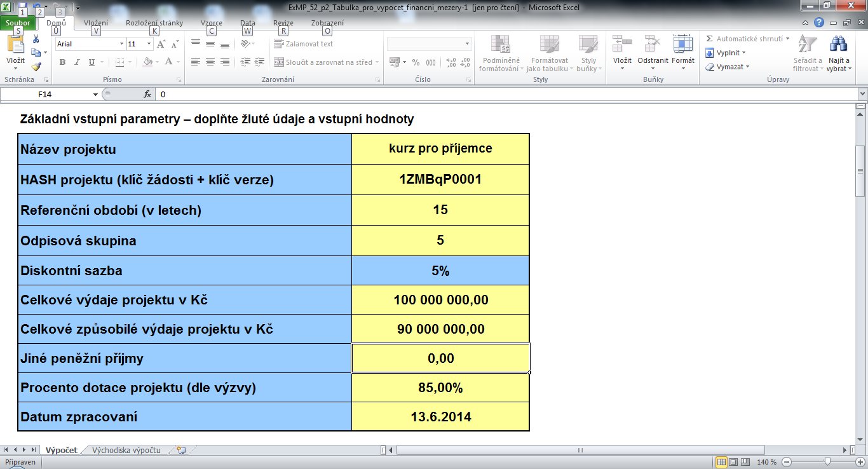868x469 pixels.
Task: Switch to the Data tab
Action: click(x=248, y=23)
